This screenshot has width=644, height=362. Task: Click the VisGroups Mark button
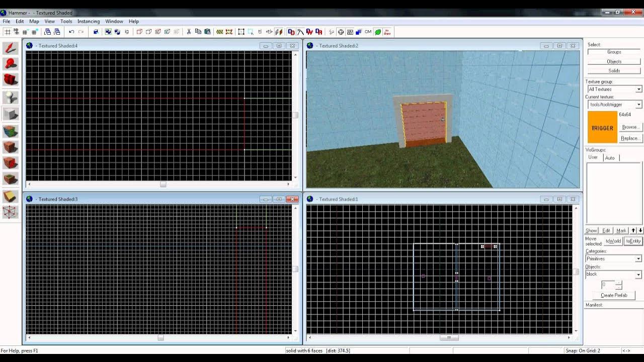click(621, 231)
